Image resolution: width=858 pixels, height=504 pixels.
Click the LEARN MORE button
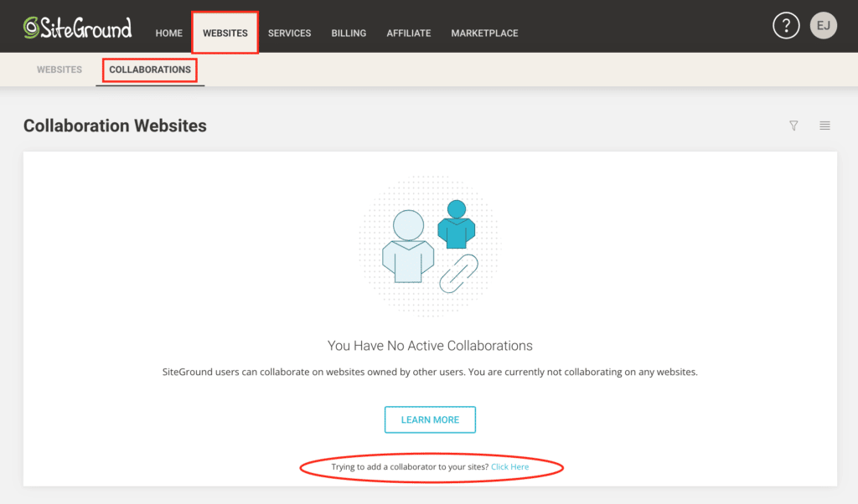(430, 419)
